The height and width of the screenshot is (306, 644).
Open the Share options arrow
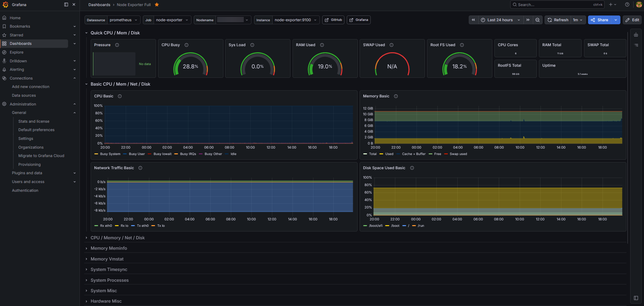616,20
